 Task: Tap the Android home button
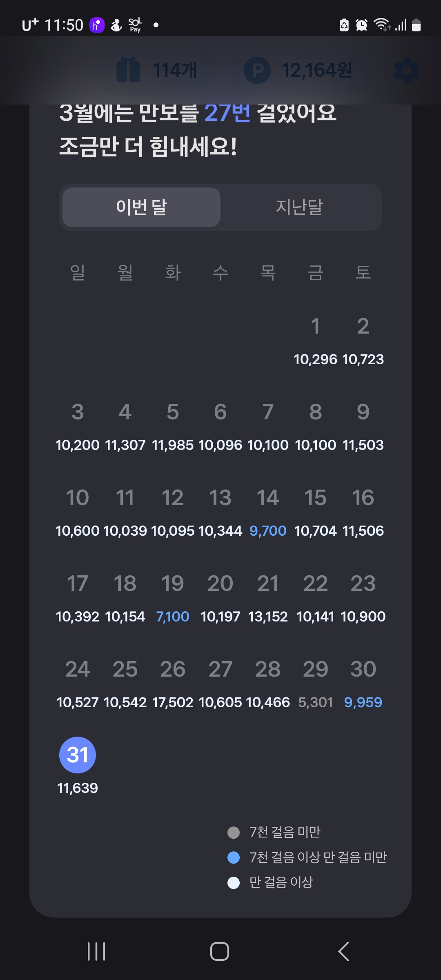click(220, 951)
